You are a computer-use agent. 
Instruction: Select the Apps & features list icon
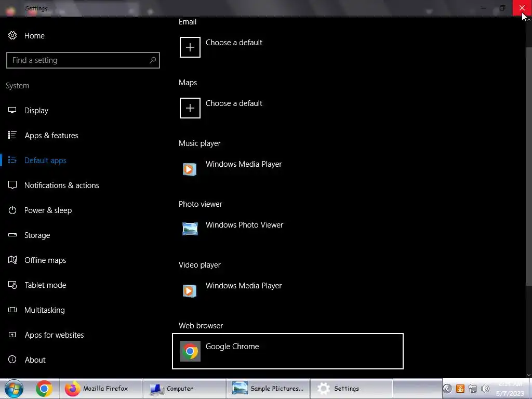pyautogui.click(x=12, y=135)
